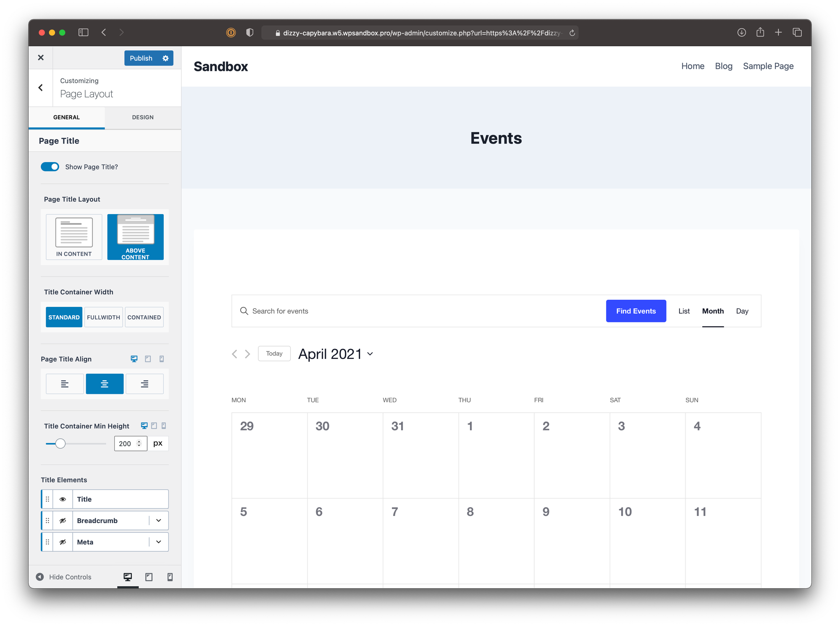Click the Find Events button
Viewport: 840px width, 626px height.
coord(636,311)
